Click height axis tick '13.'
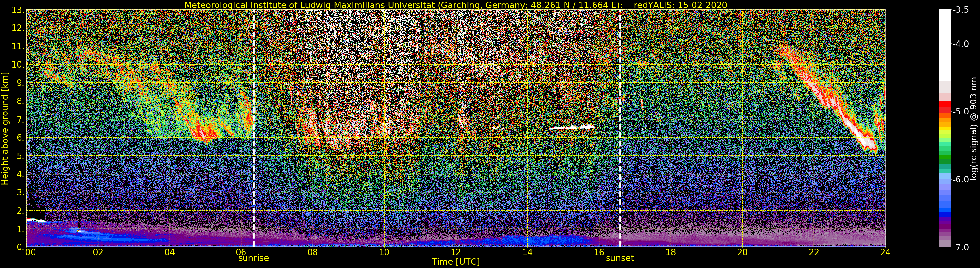Image resolution: width=980 pixels, height=268 pixels. point(18,10)
